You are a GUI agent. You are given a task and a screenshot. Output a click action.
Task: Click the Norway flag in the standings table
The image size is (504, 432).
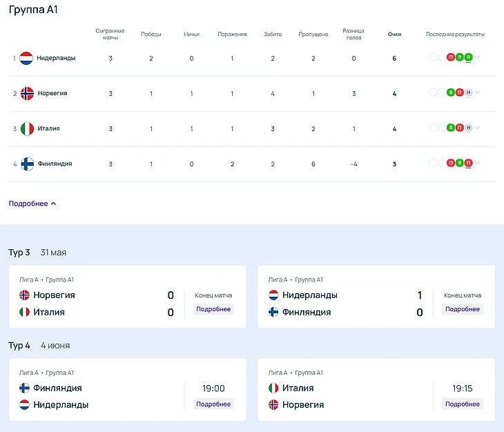pos(27,93)
